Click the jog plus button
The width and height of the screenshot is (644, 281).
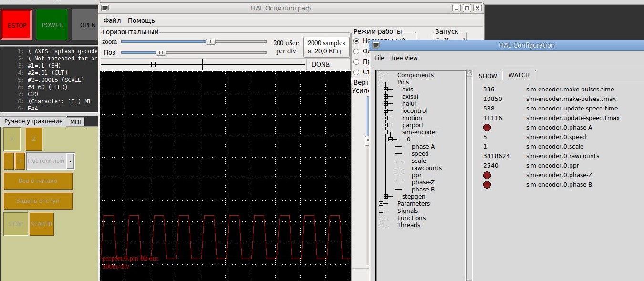pyautogui.click(x=20, y=161)
